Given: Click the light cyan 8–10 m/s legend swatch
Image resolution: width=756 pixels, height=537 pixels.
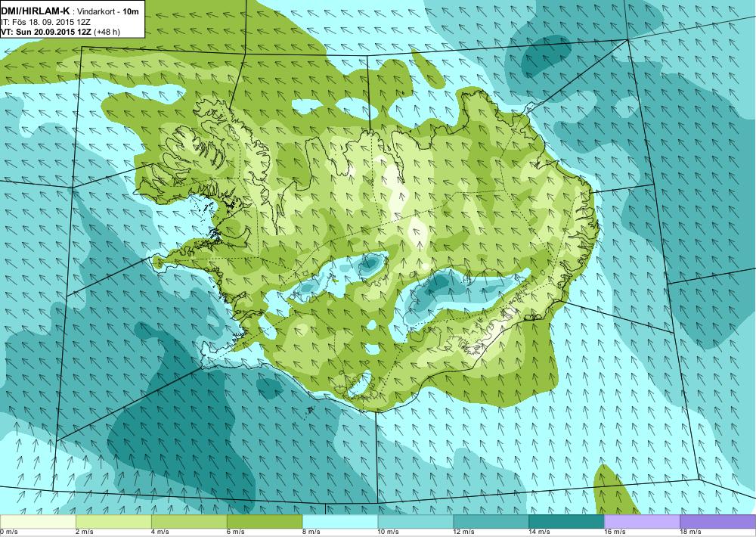Looking at the screenshot, I should pyautogui.click(x=340, y=521).
